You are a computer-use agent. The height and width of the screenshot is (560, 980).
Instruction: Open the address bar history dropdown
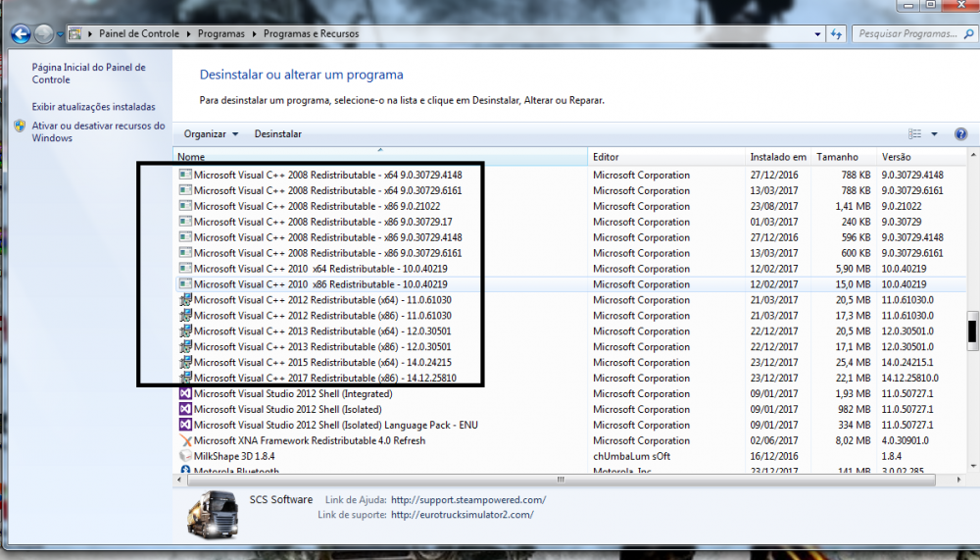point(817,34)
